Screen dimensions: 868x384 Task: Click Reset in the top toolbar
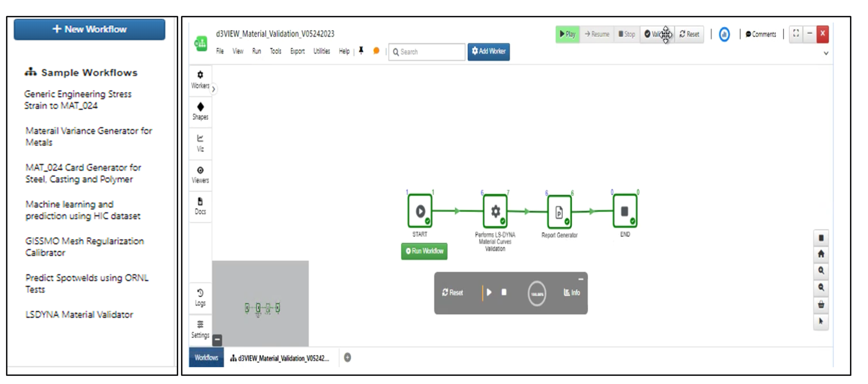[x=689, y=34]
